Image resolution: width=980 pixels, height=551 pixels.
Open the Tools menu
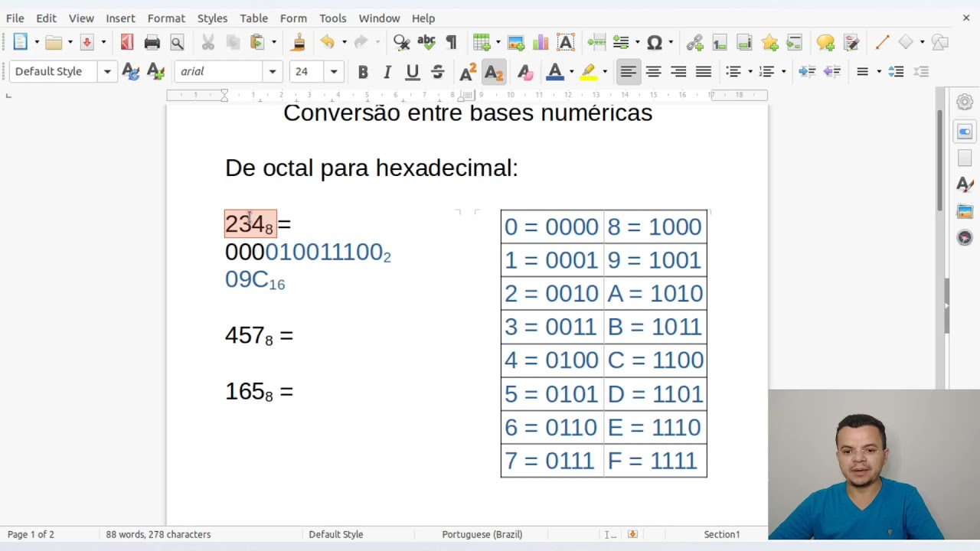[x=332, y=18]
